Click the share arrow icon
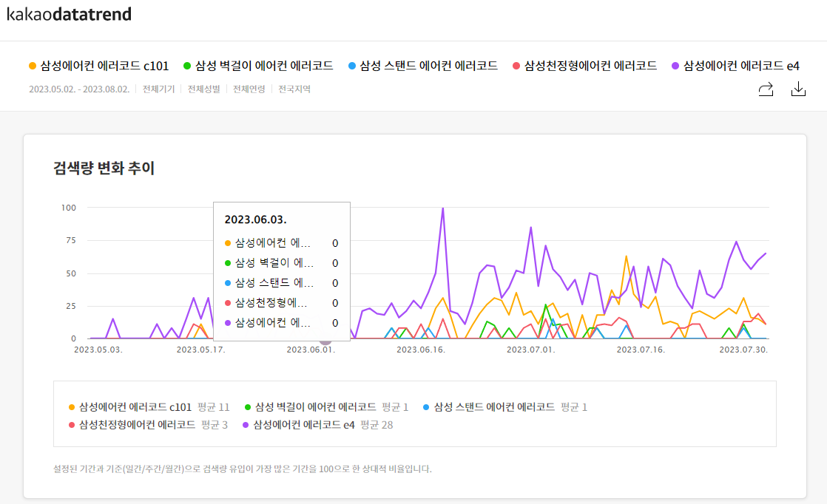Viewport: 827px width, 504px height. pyautogui.click(x=766, y=89)
